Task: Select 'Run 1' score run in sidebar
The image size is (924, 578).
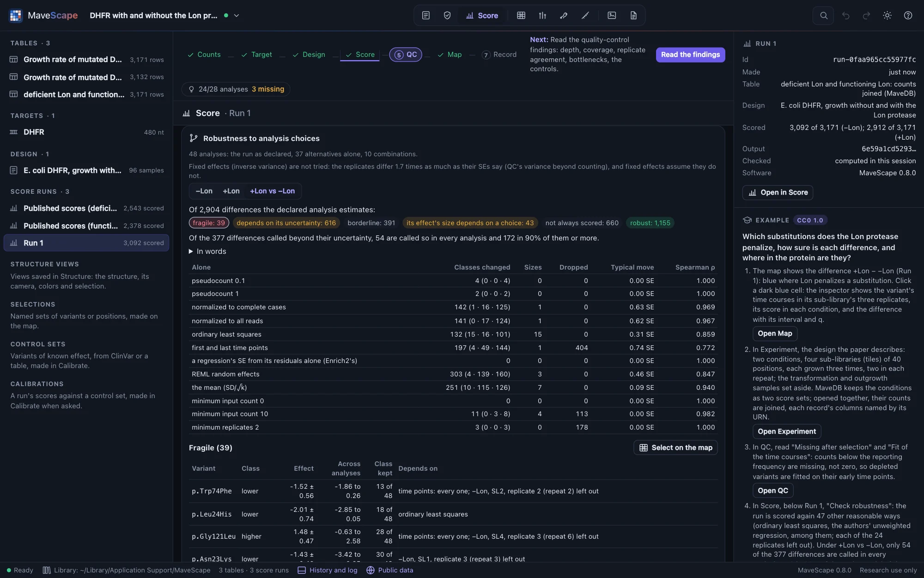Action: pos(86,243)
